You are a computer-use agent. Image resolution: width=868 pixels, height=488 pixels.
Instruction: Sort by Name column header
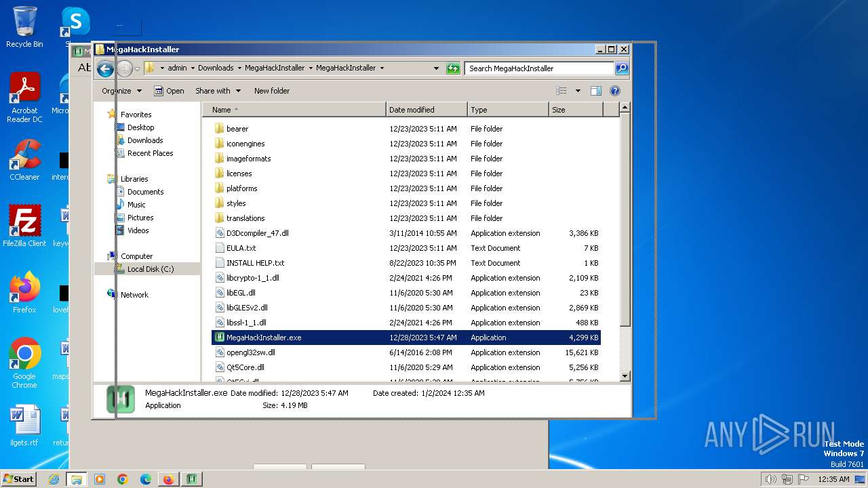click(294, 110)
